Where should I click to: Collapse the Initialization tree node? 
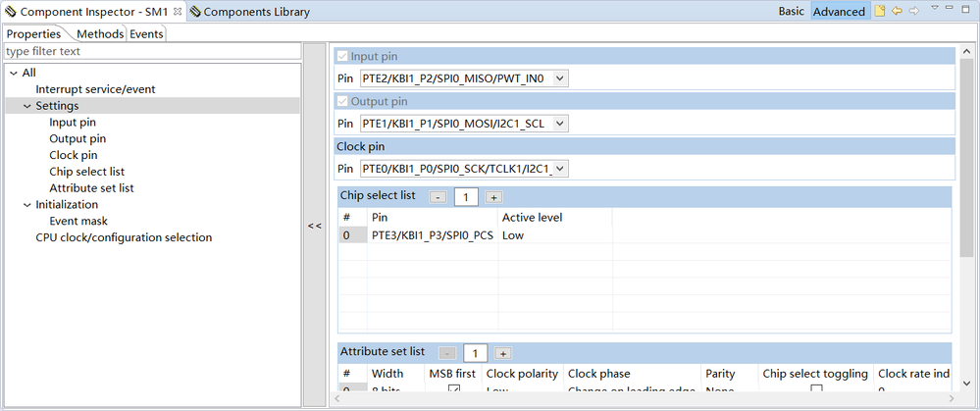point(26,205)
